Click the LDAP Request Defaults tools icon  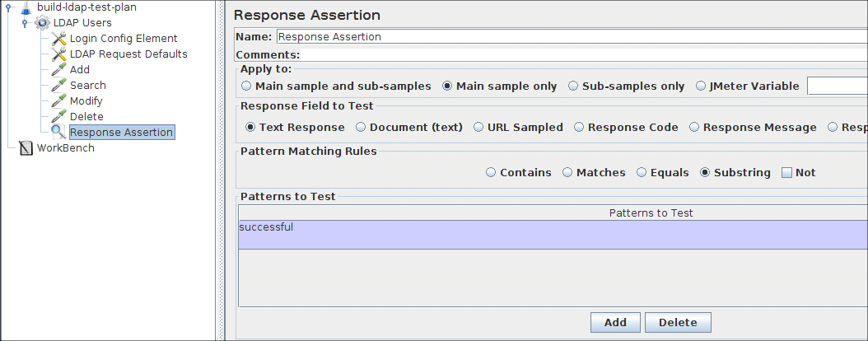58,54
